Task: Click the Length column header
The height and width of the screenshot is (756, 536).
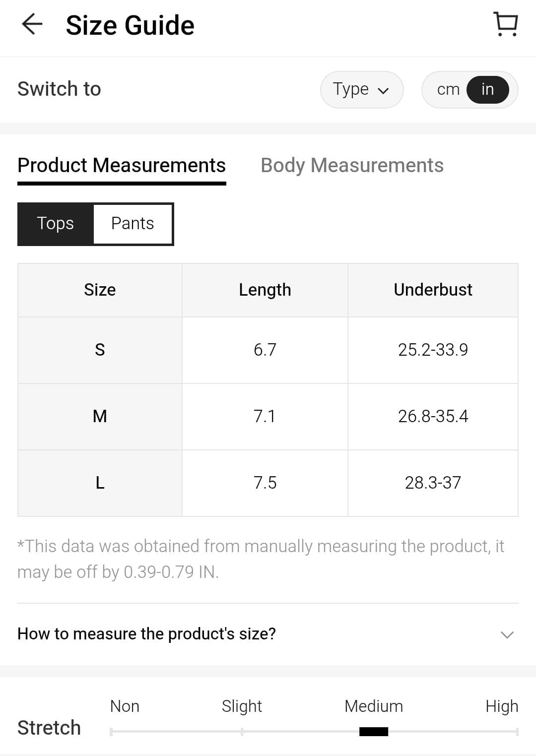Action: (x=265, y=290)
